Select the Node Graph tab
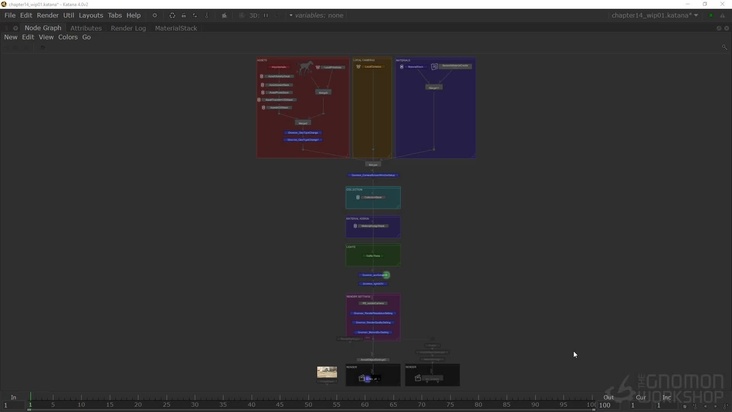The image size is (732, 412). click(43, 28)
